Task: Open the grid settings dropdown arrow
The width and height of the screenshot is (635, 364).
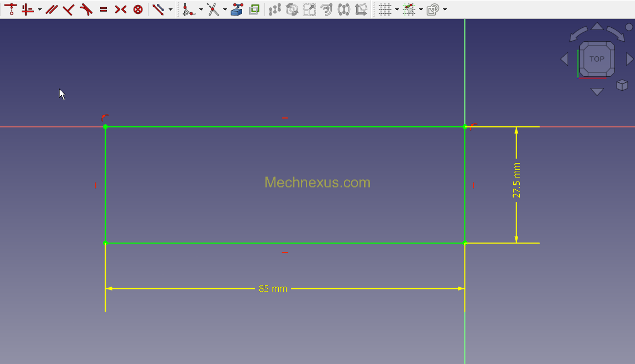Action: click(397, 9)
